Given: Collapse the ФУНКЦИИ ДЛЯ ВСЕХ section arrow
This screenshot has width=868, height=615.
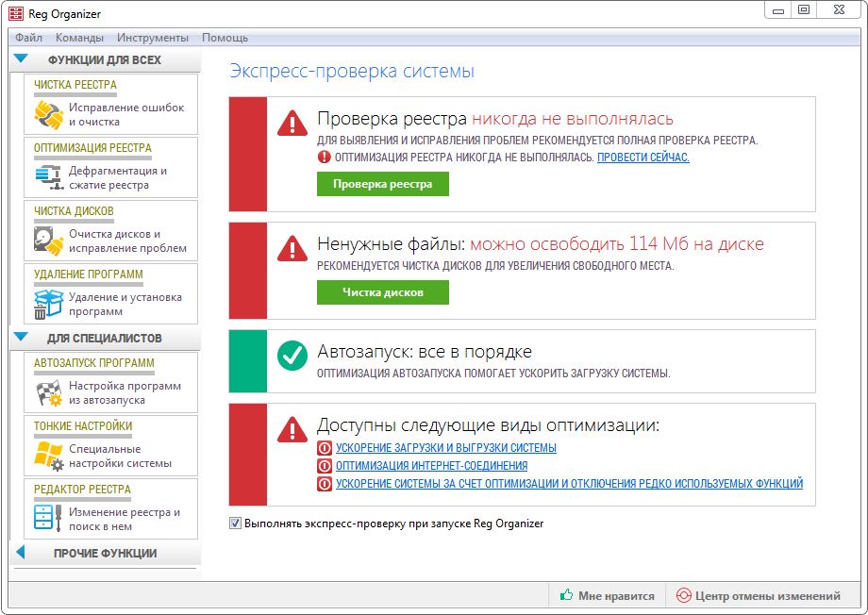Looking at the screenshot, I should click(x=21, y=58).
